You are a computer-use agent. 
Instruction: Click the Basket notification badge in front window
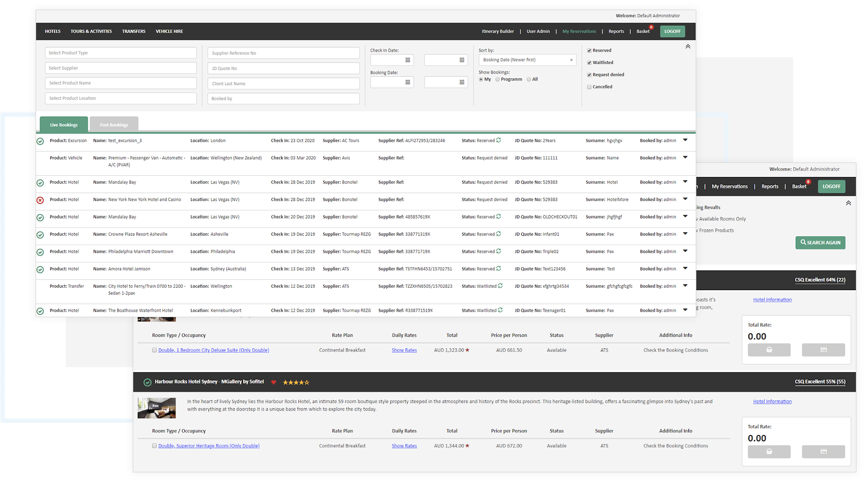click(x=651, y=27)
